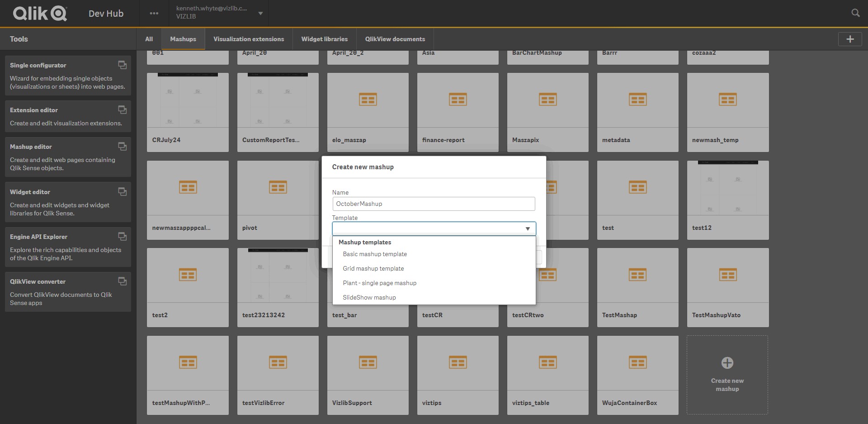Click the testMashupWithP... mashup icon
Screen dimensions: 868x424
click(x=188, y=362)
